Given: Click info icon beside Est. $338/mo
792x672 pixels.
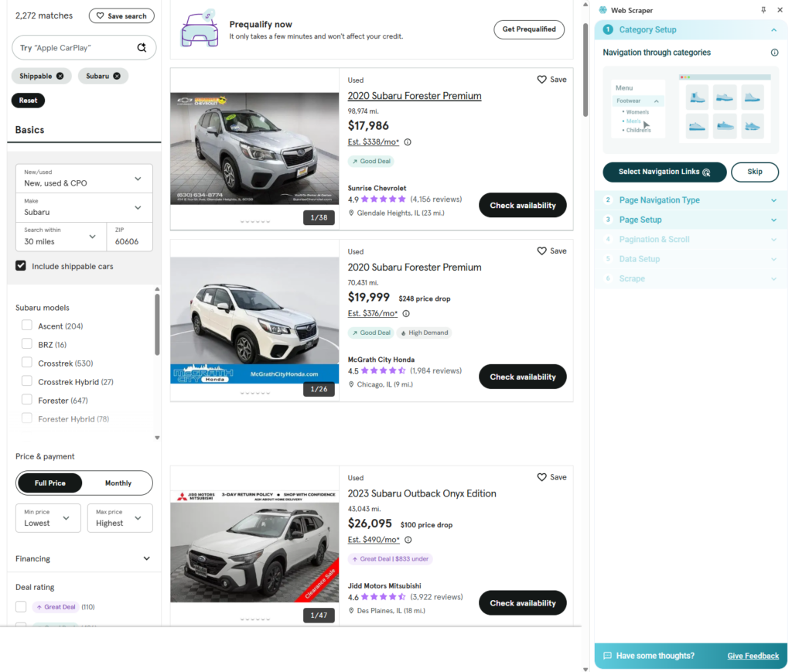Looking at the screenshot, I should tap(408, 142).
